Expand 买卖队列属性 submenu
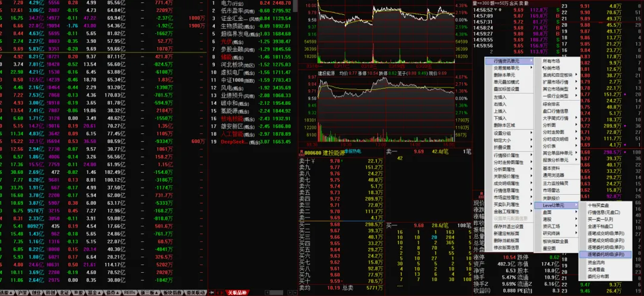Screen dimensions: 644x296 pos(509,204)
